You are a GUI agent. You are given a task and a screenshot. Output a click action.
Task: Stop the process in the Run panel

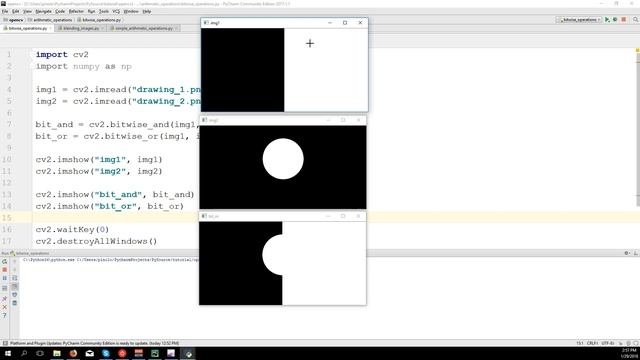pos(4,270)
